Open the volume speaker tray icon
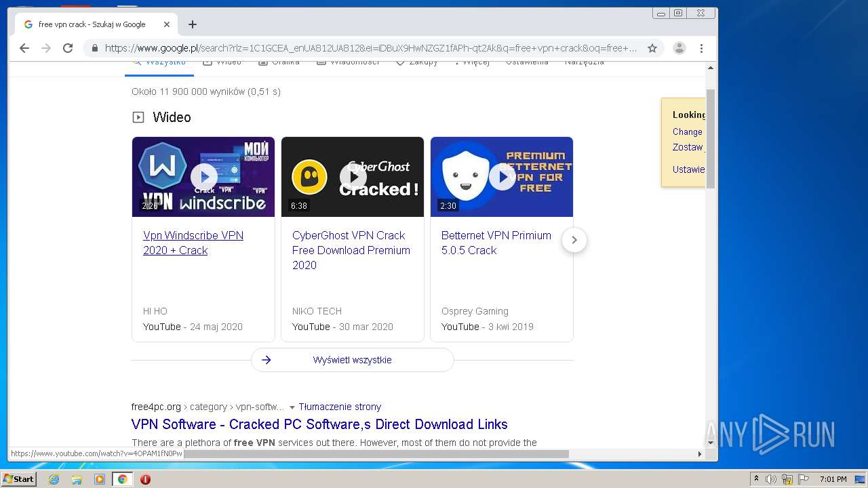The width and height of the screenshot is (868, 488). point(771,479)
